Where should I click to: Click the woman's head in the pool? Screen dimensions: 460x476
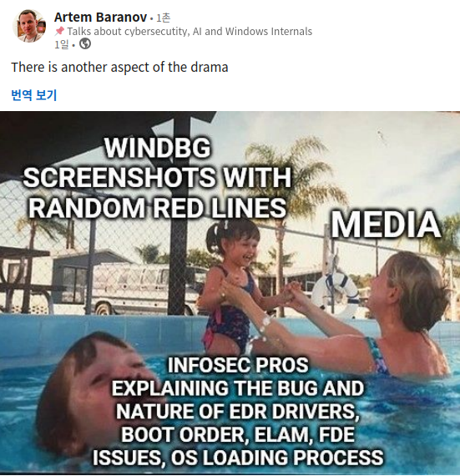408,290
